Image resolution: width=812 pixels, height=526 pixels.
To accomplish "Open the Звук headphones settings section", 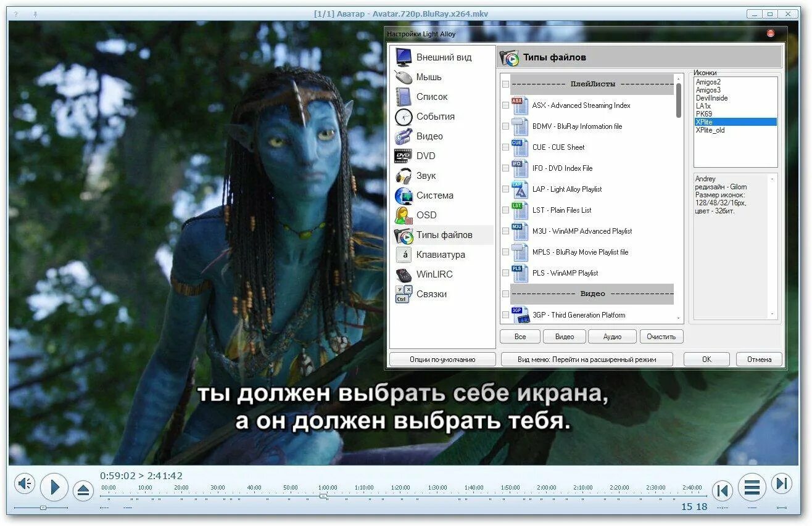I will pos(442,176).
